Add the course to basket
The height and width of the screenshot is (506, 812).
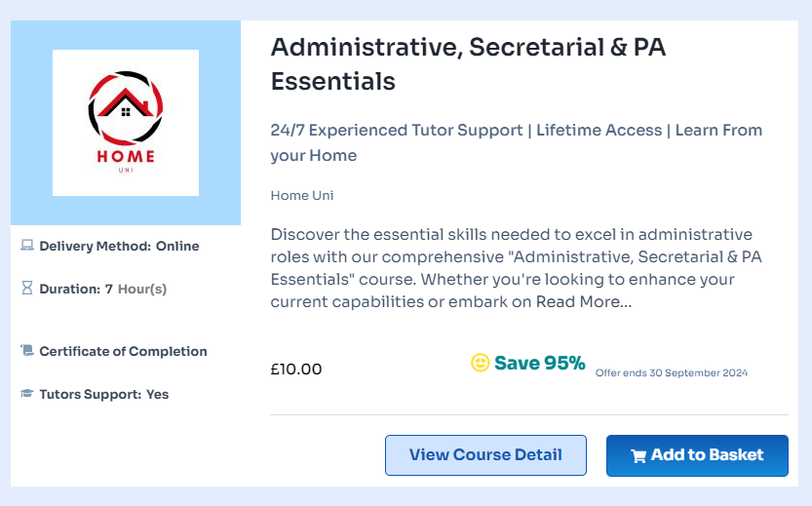coord(698,455)
